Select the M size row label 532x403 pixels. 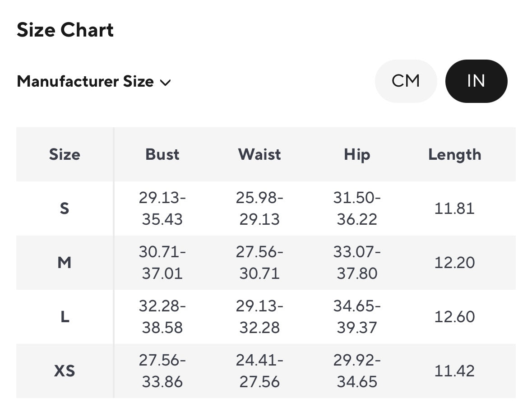pyautogui.click(x=65, y=263)
